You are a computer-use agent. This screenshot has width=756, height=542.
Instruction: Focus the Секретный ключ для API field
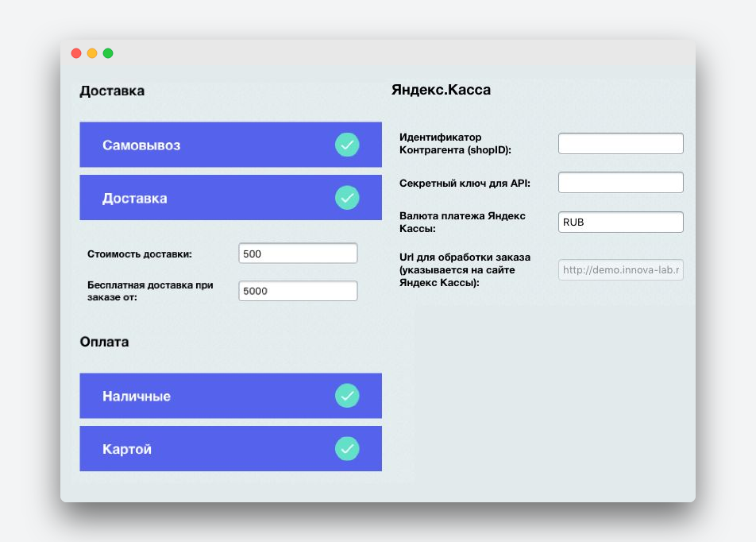click(x=620, y=183)
